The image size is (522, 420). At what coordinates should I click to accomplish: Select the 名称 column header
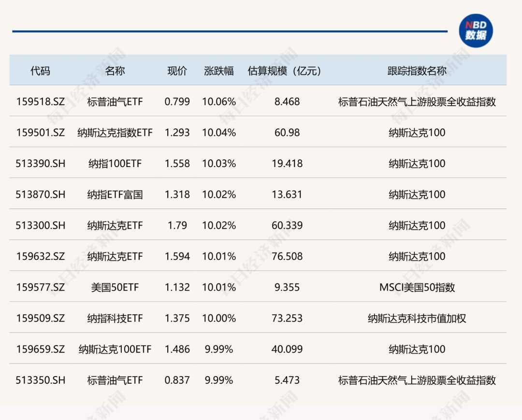pyautogui.click(x=115, y=71)
